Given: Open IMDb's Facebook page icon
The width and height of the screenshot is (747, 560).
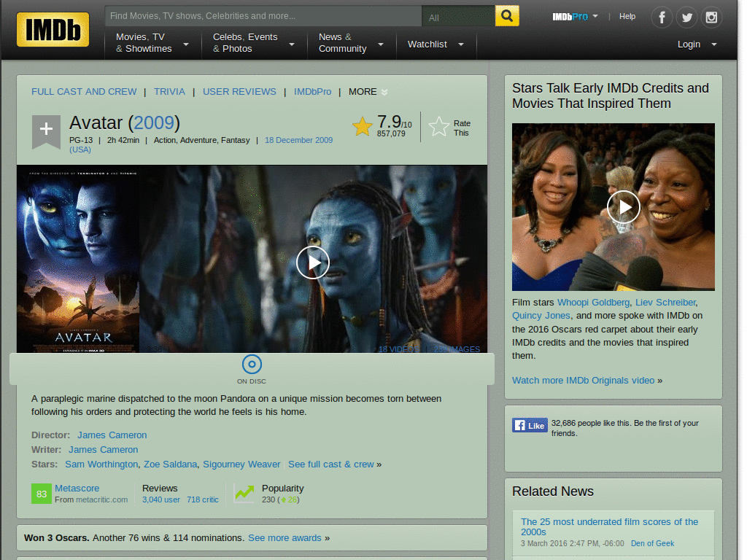Looking at the screenshot, I should [x=662, y=17].
